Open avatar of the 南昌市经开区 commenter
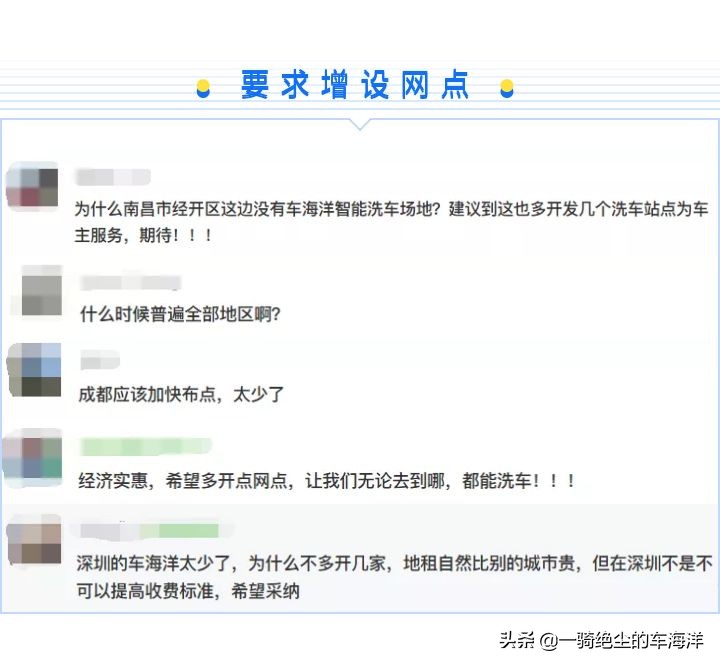 click(x=32, y=186)
